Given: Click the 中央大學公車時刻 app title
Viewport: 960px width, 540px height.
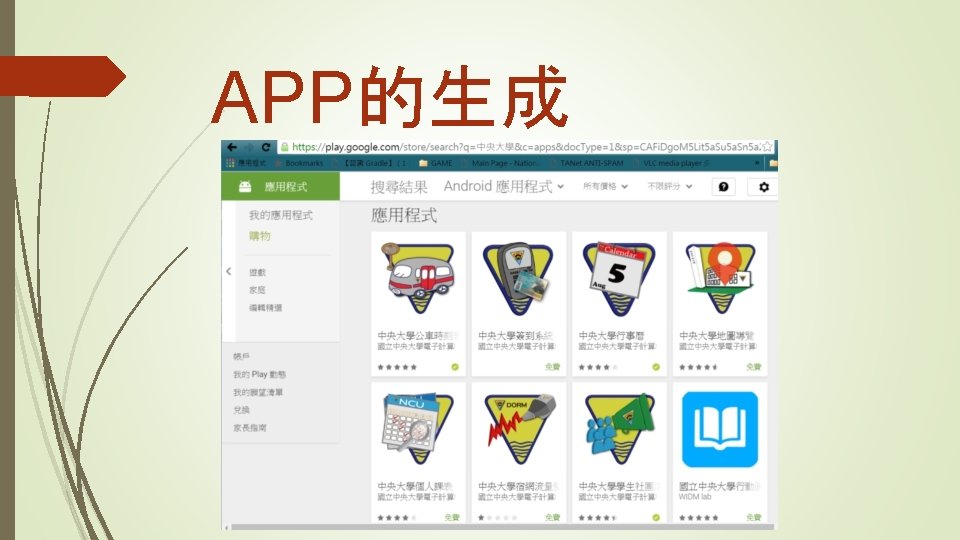Looking at the screenshot, I should pyautogui.click(x=418, y=336).
